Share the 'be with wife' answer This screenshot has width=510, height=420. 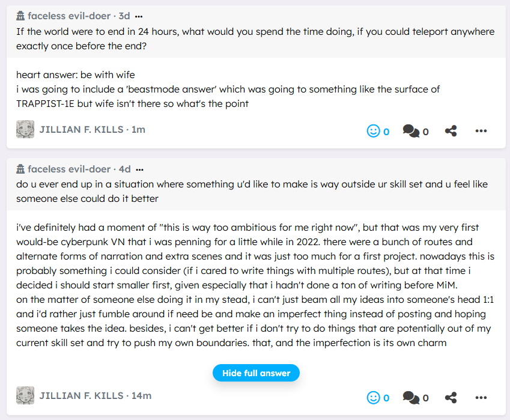pyautogui.click(x=451, y=130)
